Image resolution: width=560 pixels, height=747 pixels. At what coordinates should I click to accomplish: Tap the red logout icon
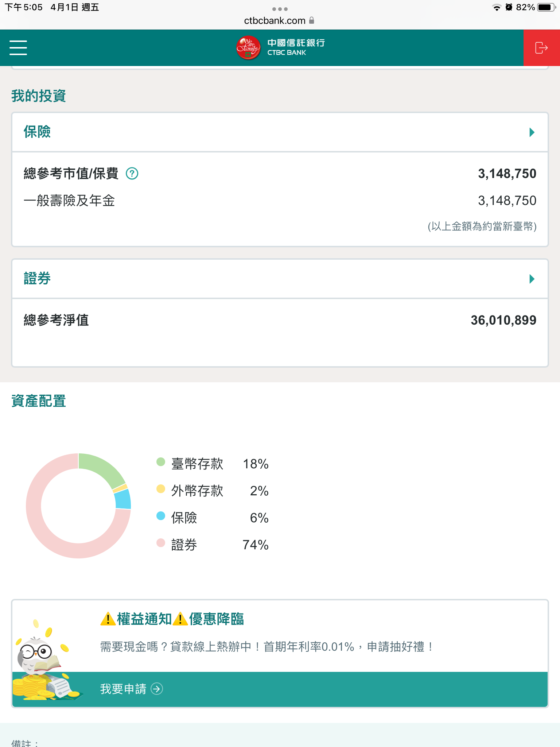coord(541,48)
